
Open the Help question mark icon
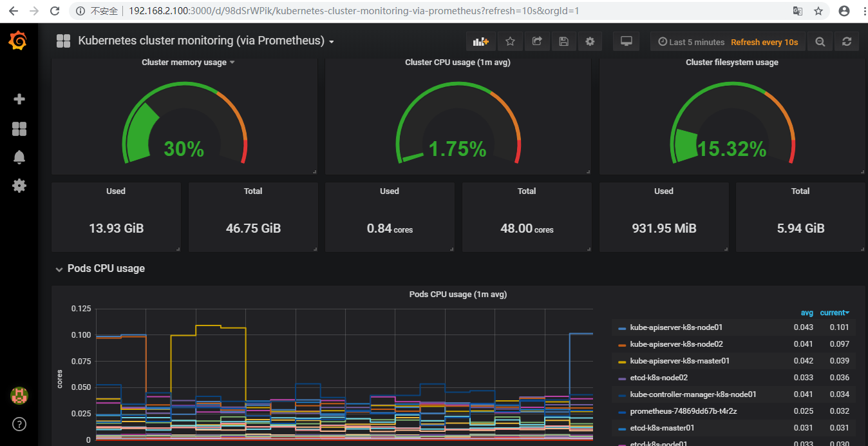(19, 424)
